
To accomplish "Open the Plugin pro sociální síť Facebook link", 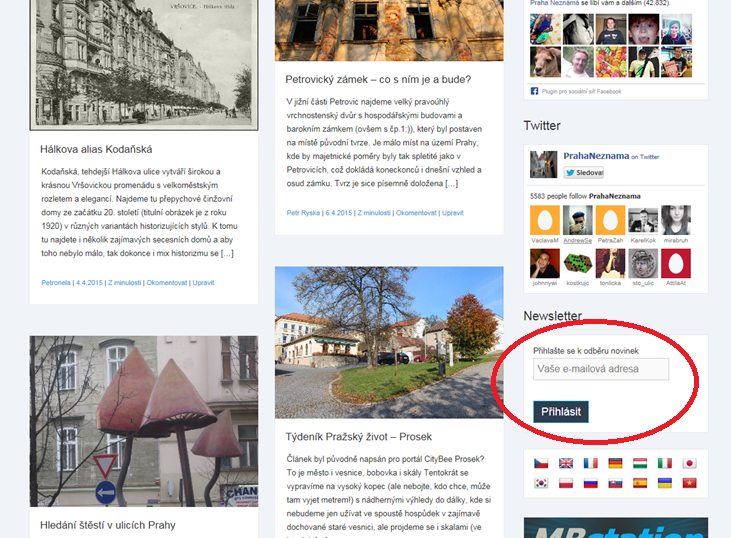I will (x=581, y=91).
